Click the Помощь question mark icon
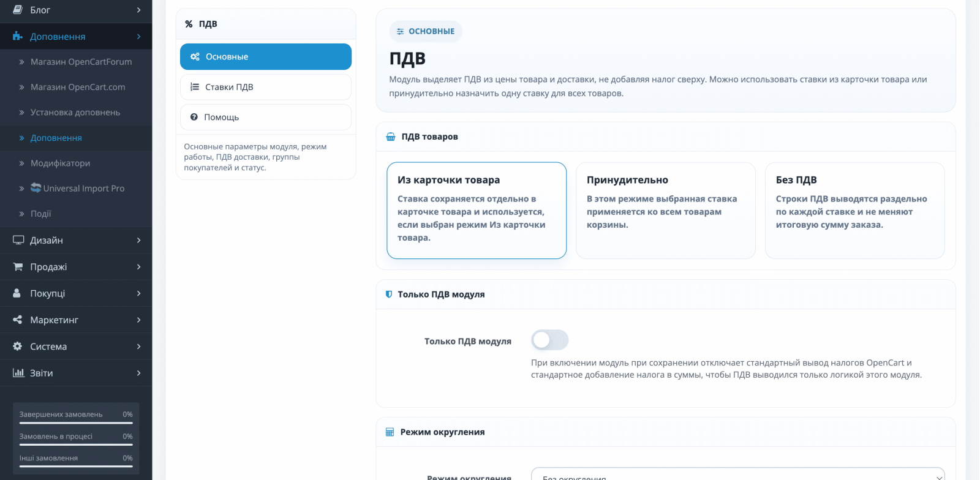 [194, 117]
